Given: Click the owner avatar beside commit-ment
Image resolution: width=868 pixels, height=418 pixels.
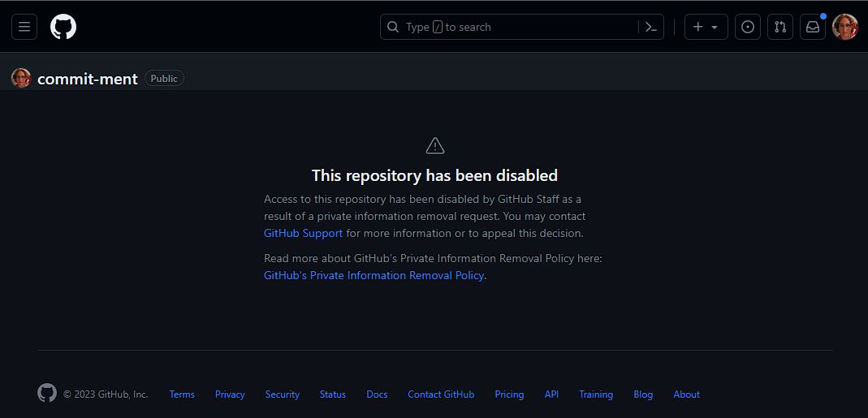Looking at the screenshot, I should pyautogui.click(x=21, y=78).
